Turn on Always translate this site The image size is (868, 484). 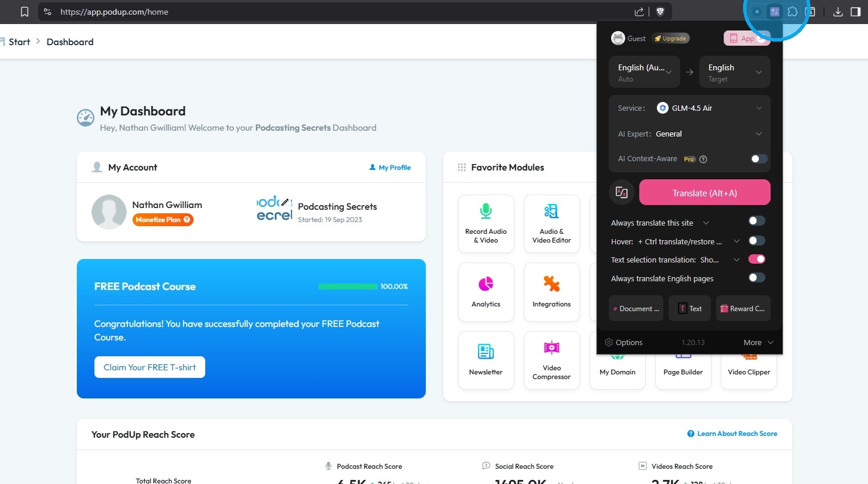[757, 221]
